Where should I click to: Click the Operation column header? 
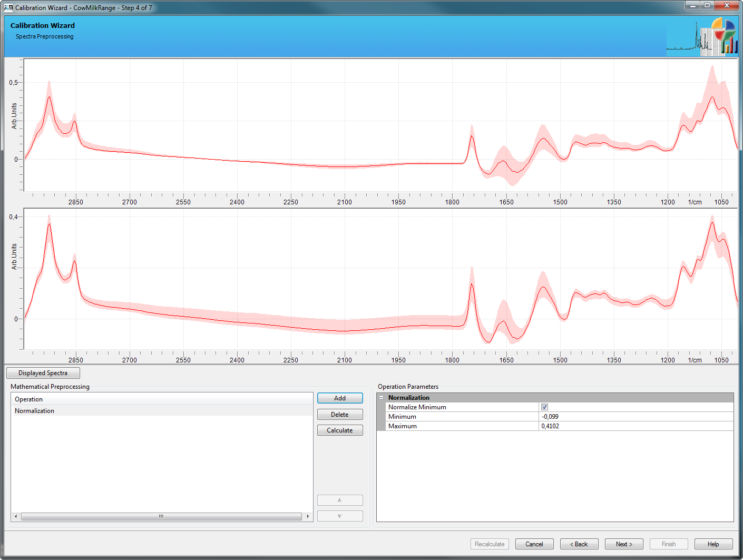(x=29, y=399)
